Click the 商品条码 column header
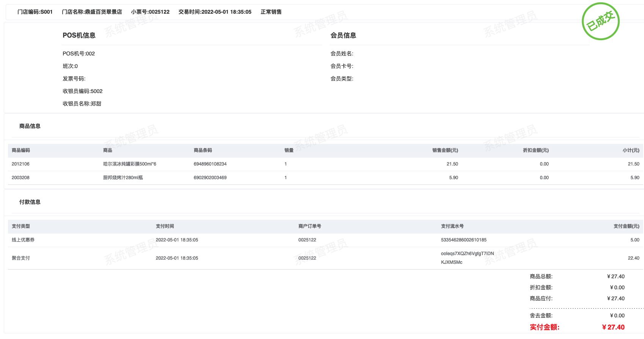The height and width of the screenshot is (339, 644). point(203,150)
